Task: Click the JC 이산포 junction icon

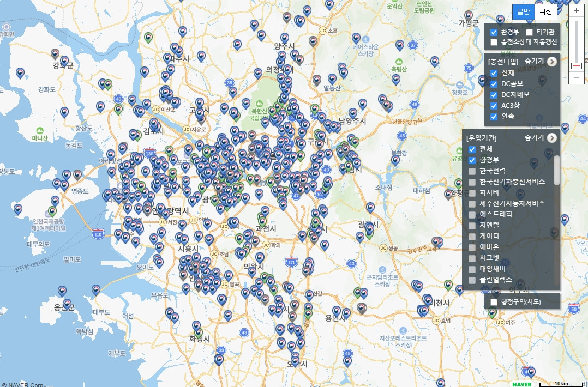Action: tap(156, 110)
